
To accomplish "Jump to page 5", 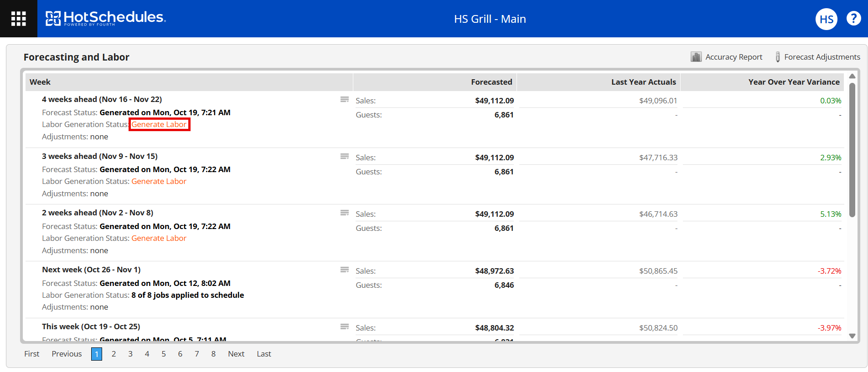I will click(x=164, y=354).
